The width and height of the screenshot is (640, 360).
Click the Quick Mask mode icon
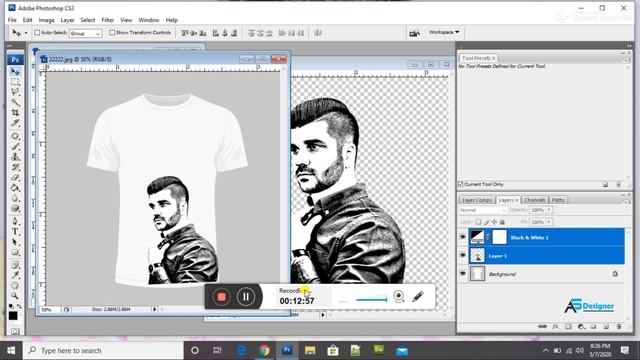(x=15, y=331)
